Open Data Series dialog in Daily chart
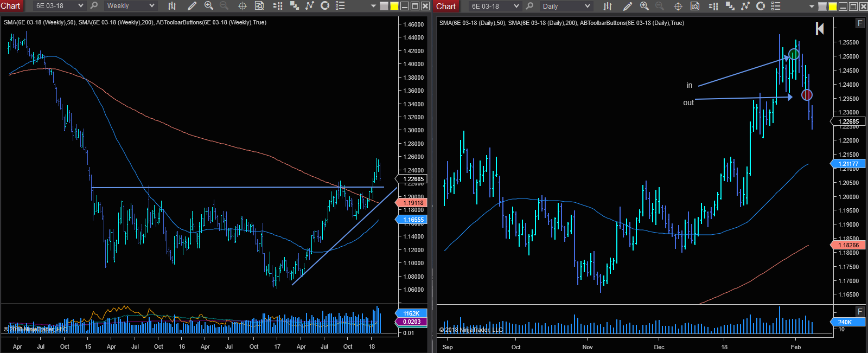The height and width of the screenshot is (353, 868). 730,6
